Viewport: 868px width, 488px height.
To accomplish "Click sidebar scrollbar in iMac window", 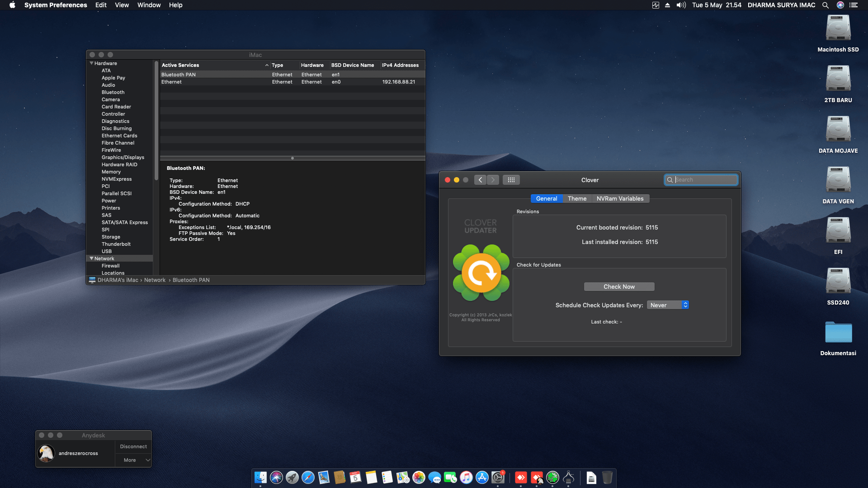I will click(x=156, y=121).
